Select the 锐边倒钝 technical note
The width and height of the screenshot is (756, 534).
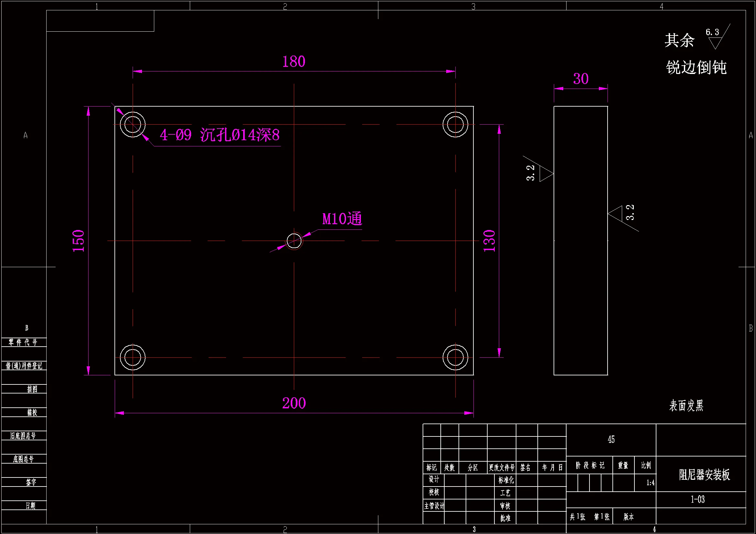point(696,68)
